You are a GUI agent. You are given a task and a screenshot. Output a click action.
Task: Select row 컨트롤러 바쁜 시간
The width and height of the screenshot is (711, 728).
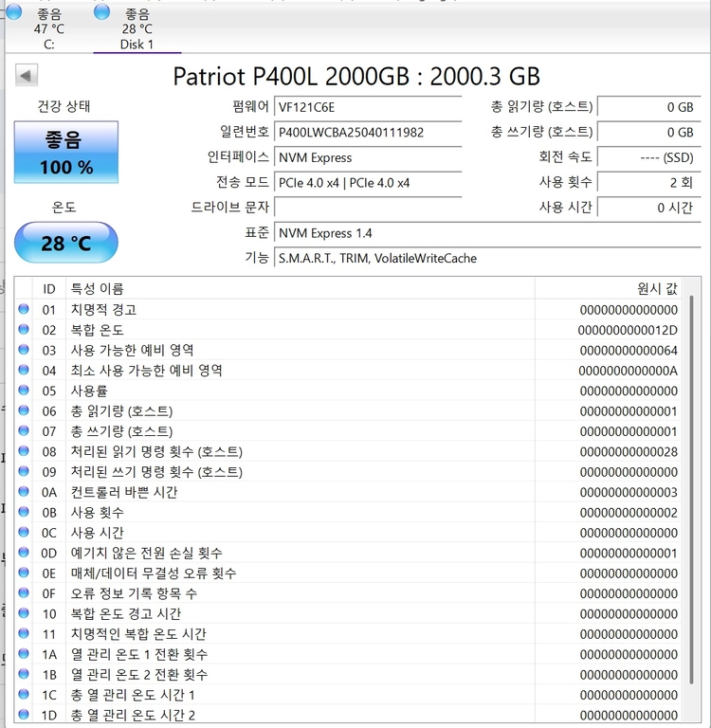coord(348,492)
